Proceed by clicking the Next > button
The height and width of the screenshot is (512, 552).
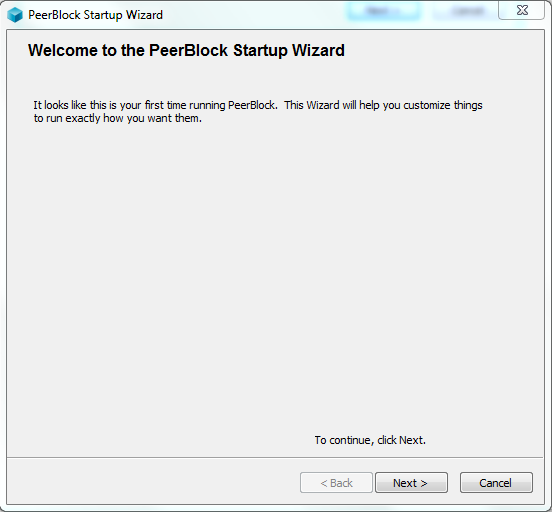[411, 482]
